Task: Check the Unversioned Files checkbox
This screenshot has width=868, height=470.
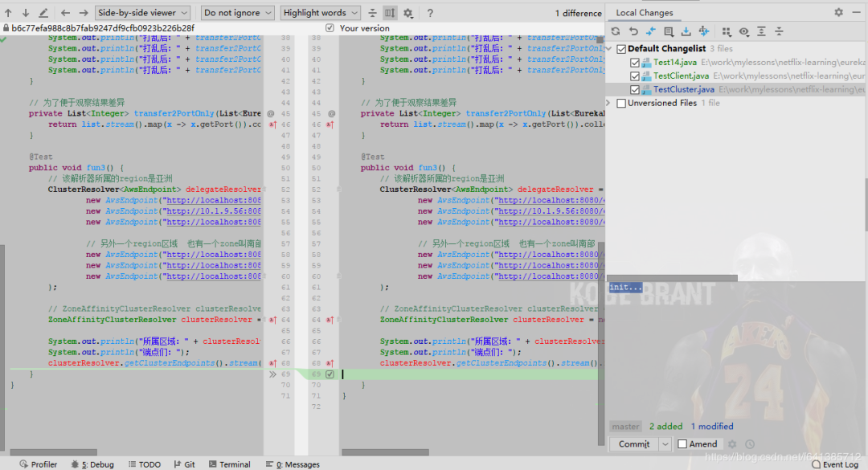Action: coord(620,103)
